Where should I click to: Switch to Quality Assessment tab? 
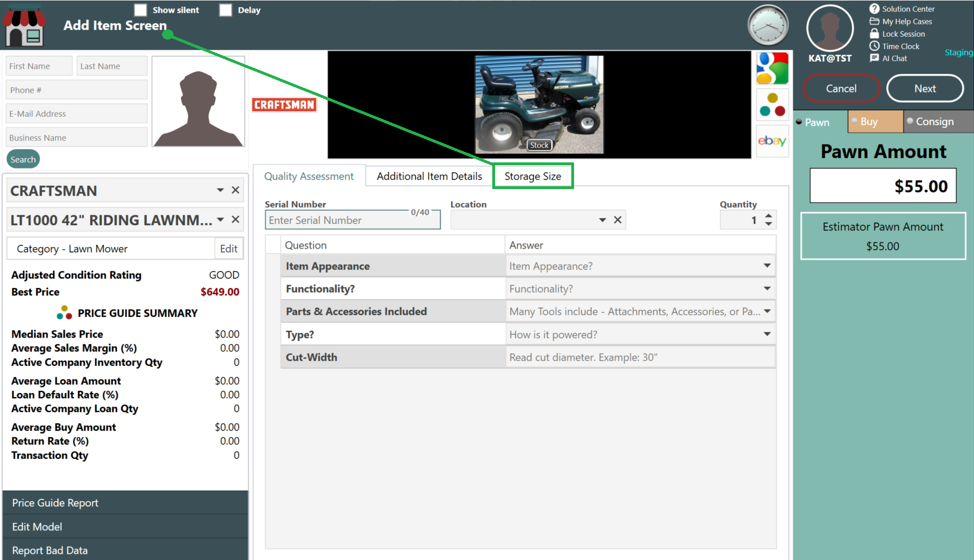coord(309,176)
